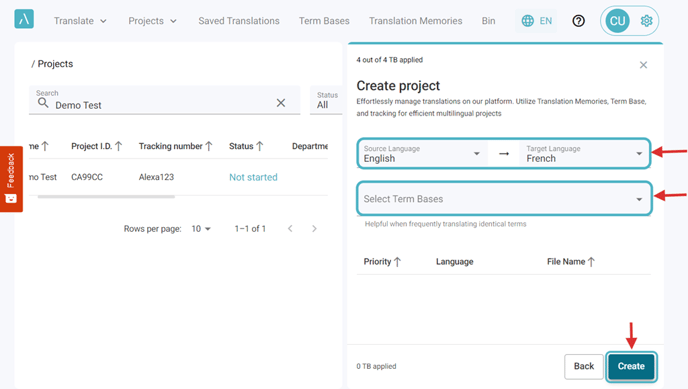Go to the next page of results

[314, 228]
